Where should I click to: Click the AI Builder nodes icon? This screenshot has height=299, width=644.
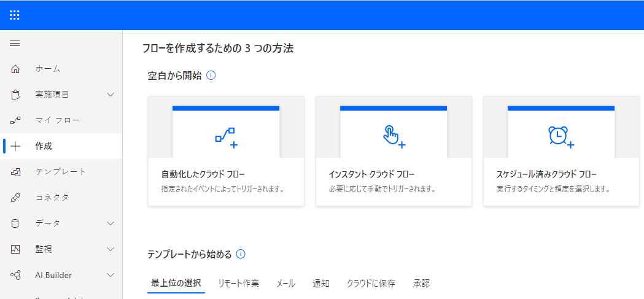click(x=15, y=275)
